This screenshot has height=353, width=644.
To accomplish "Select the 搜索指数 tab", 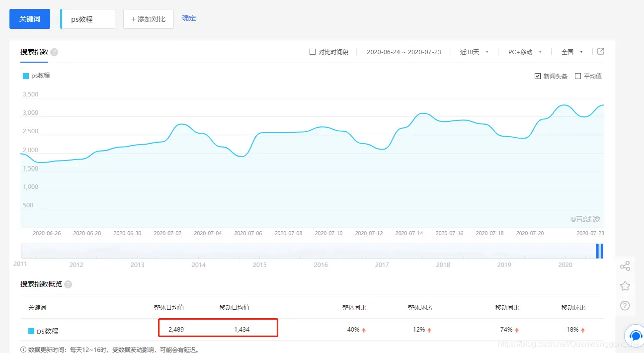I will (34, 52).
